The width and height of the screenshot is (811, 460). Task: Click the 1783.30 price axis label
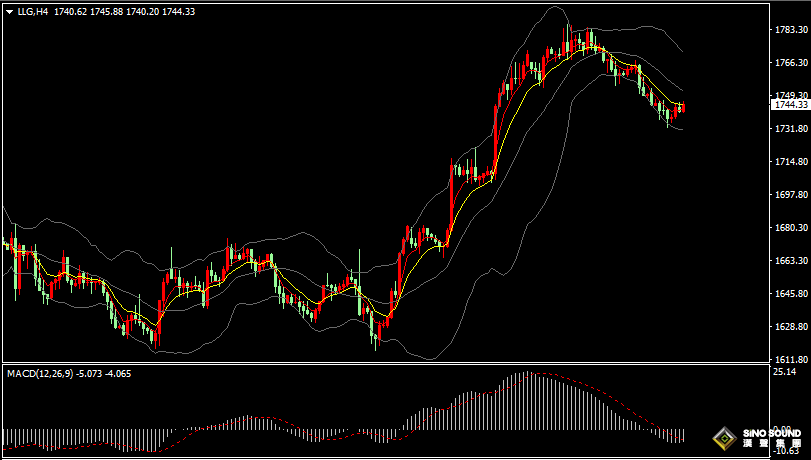tap(791, 30)
